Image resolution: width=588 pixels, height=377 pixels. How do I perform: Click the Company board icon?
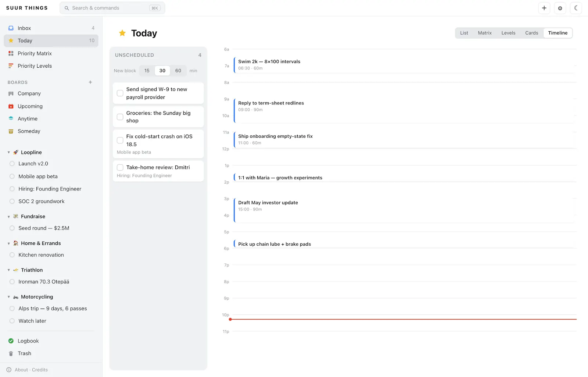tap(11, 93)
